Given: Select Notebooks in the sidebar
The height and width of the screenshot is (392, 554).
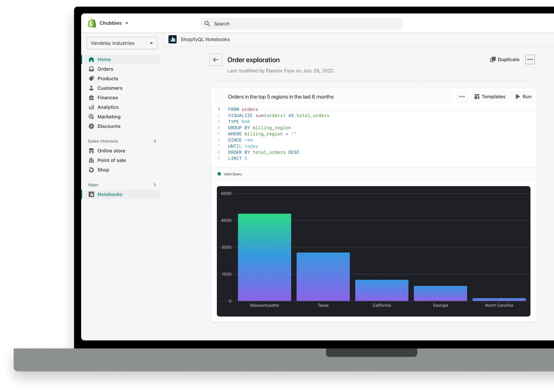Looking at the screenshot, I should pos(110,194).
